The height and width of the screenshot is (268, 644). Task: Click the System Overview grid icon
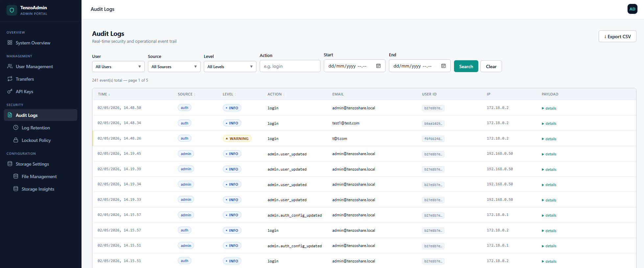[10, 42]
